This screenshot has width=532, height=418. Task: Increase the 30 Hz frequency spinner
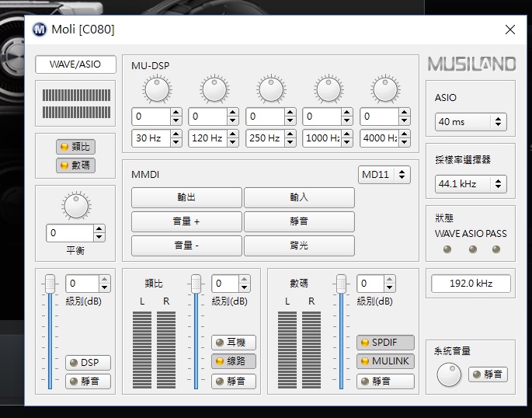pyautogui.click(x=176, y=134)
